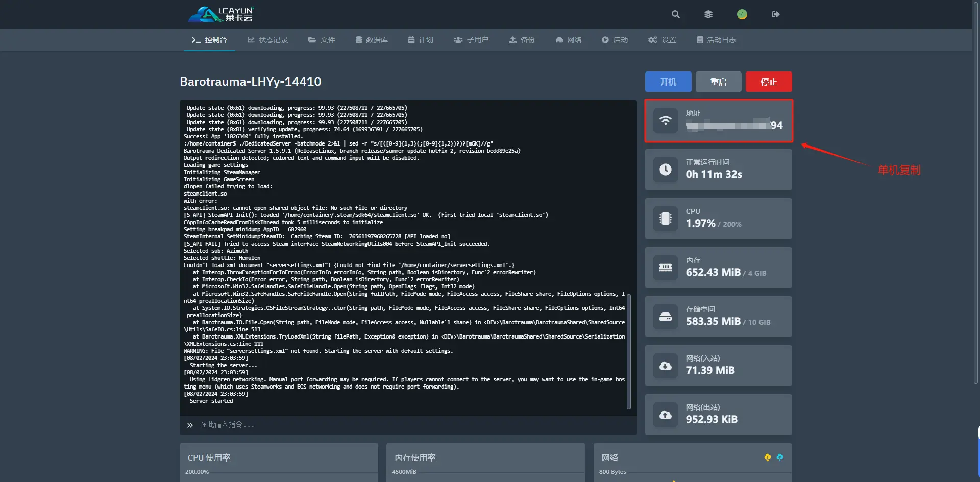980x482 pixels.
Task: Open the 设置 tab
Action: point(662,40)
